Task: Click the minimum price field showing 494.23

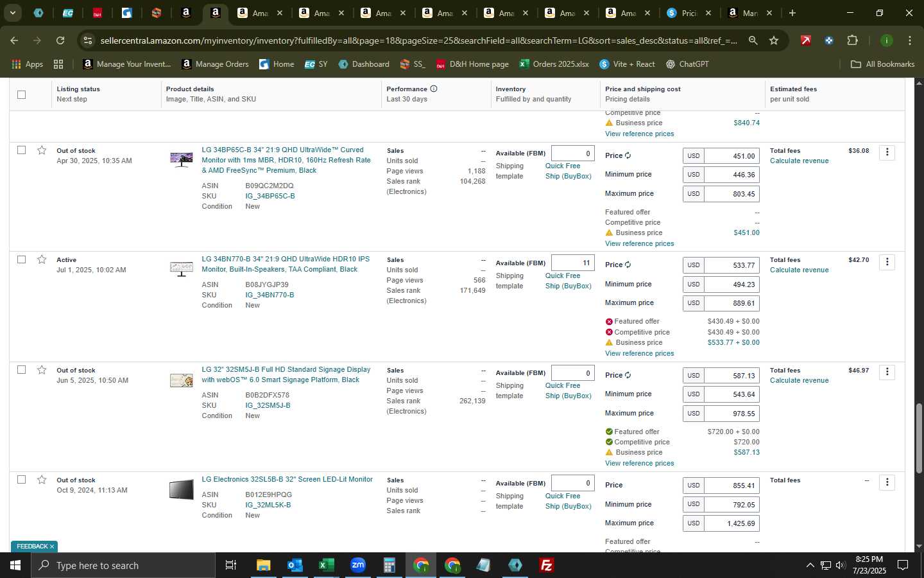Action: (x=732, y=284)
